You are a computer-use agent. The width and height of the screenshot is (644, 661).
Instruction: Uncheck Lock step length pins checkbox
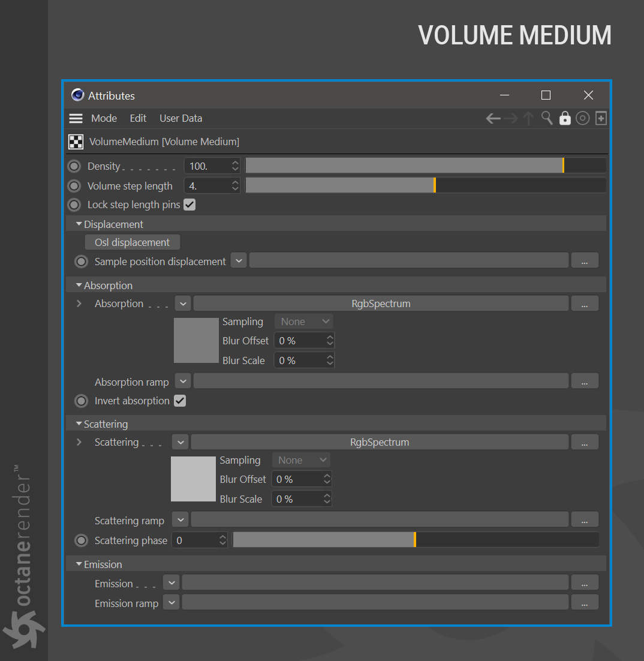click(189, 205)
